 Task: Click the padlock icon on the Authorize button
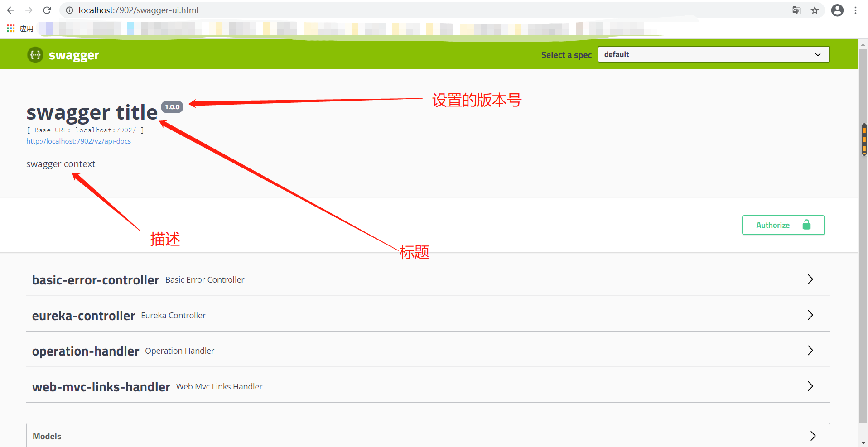point(807,225)
